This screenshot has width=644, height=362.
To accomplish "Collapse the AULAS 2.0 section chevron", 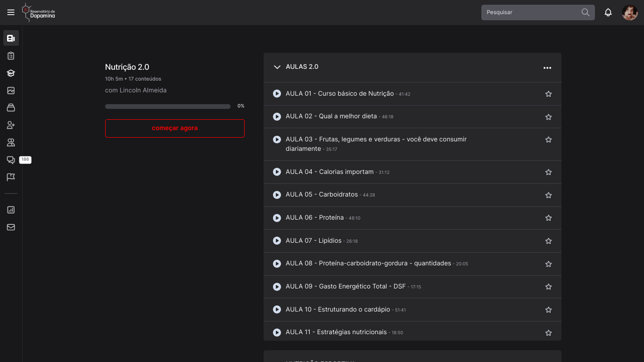I will click(277, 67).
